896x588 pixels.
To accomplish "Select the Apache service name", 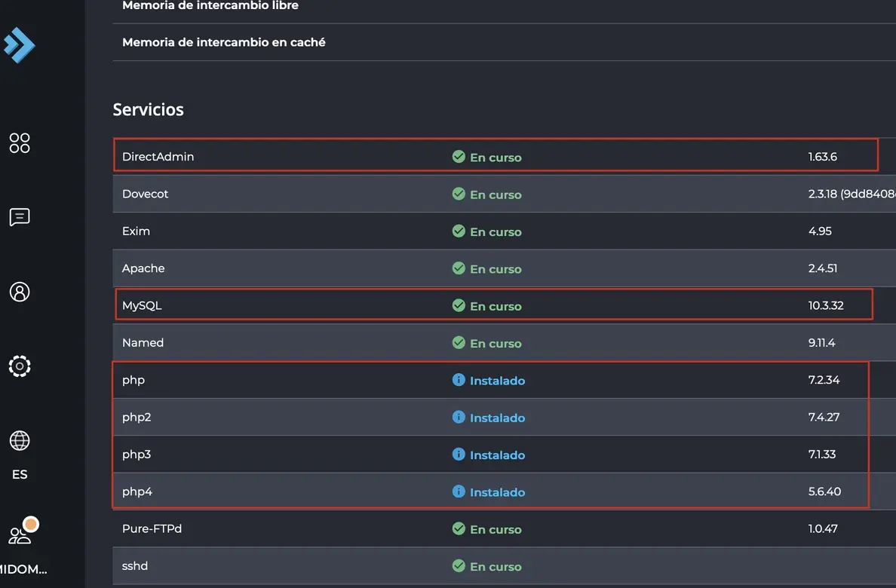I will coord(143,268).
